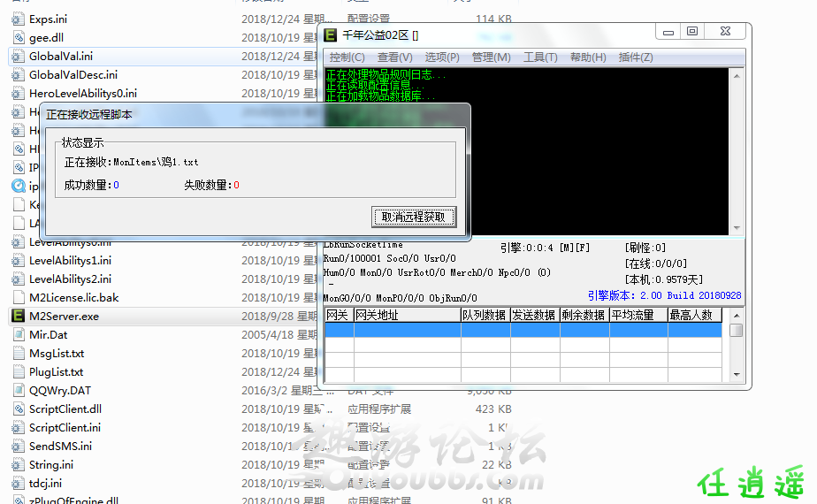The height and width of the screenshot is (504, 817).
Task: Click the SendSMS.ini file icon
Action: pos(19,447)
